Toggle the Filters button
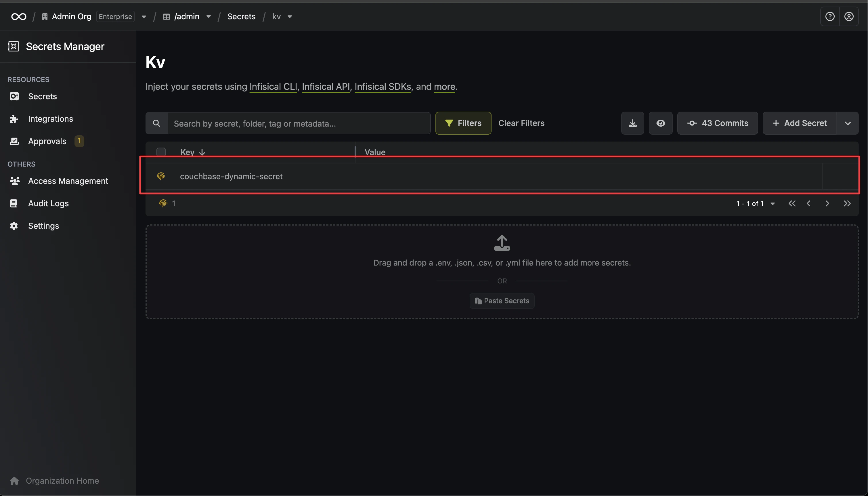 click(x=463, y=123)
